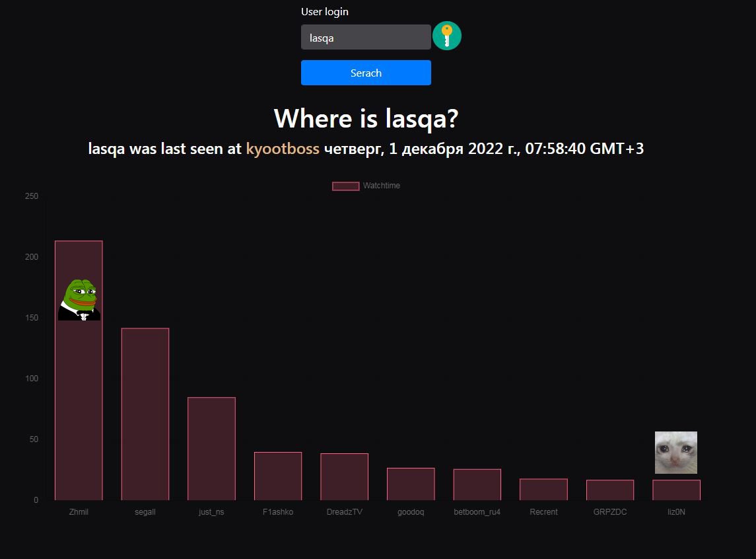Screen dimensions: 756x559
Task: Select the DreadzTV bar
Action: coord(344,476)
